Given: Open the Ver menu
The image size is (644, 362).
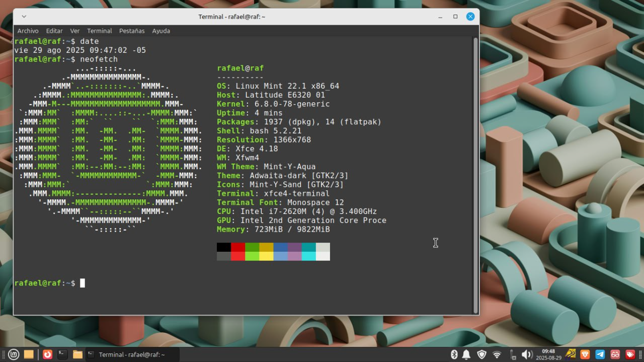Looking at the screenshot, I should pyautogui.click(x=75, y=31).
